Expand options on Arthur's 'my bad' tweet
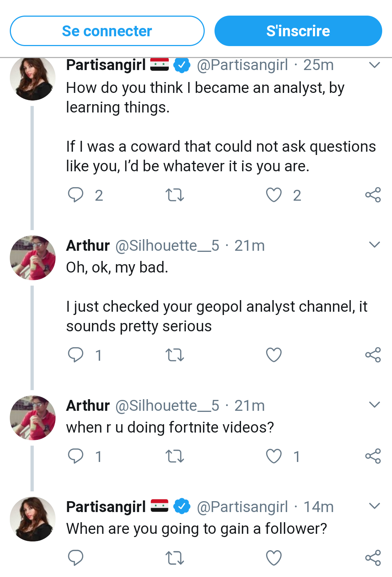 tap(374, 245)
